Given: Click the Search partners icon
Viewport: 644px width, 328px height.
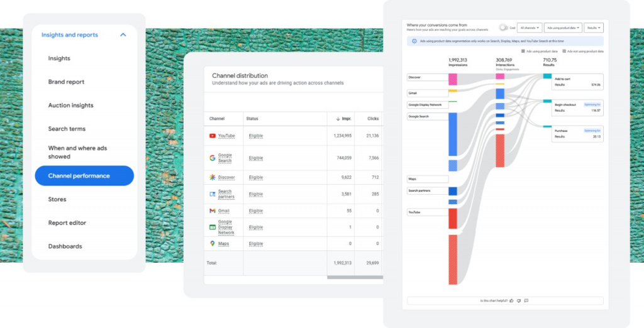Looking at the screenshot, I should tap(213, 194).
